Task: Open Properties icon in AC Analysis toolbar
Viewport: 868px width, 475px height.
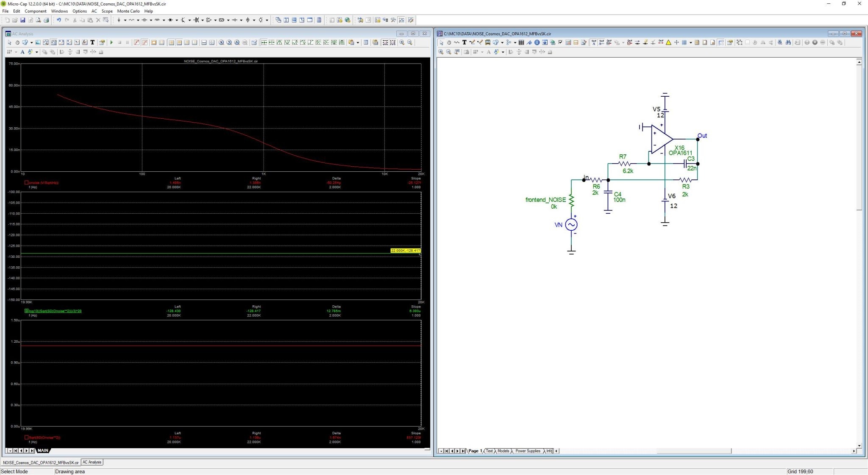Action: [101, 42]
